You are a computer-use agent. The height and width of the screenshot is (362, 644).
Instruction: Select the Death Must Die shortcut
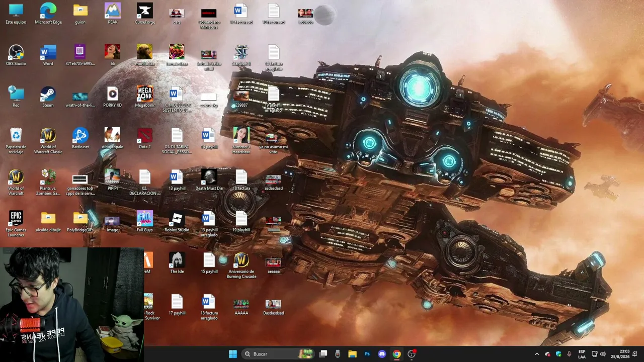(x=209, y=179)
